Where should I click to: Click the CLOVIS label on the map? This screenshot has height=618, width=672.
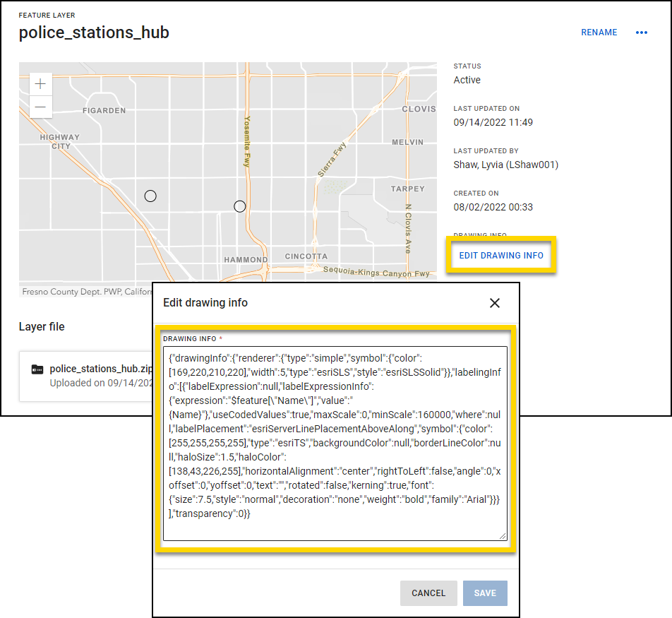pos(419,109)
